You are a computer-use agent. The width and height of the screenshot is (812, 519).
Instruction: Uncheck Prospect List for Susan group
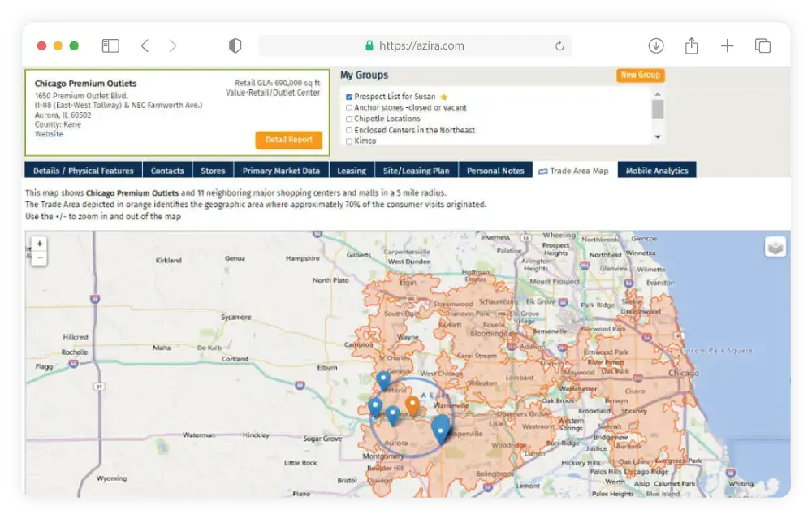click(349, 97)
